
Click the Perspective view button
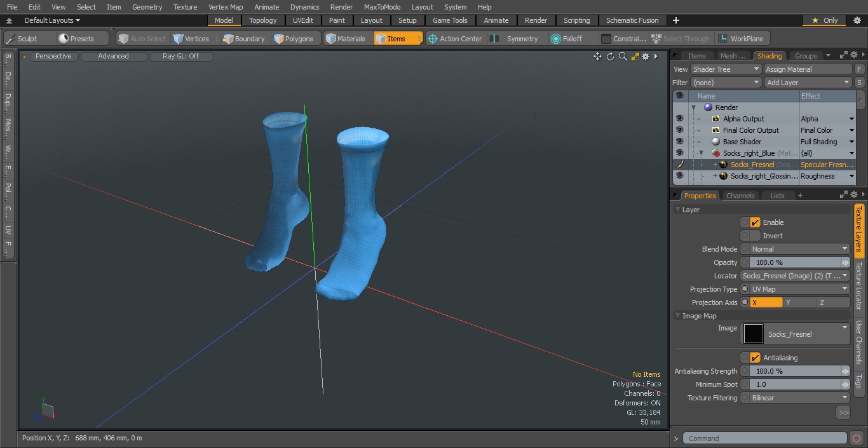coord(53,57)
